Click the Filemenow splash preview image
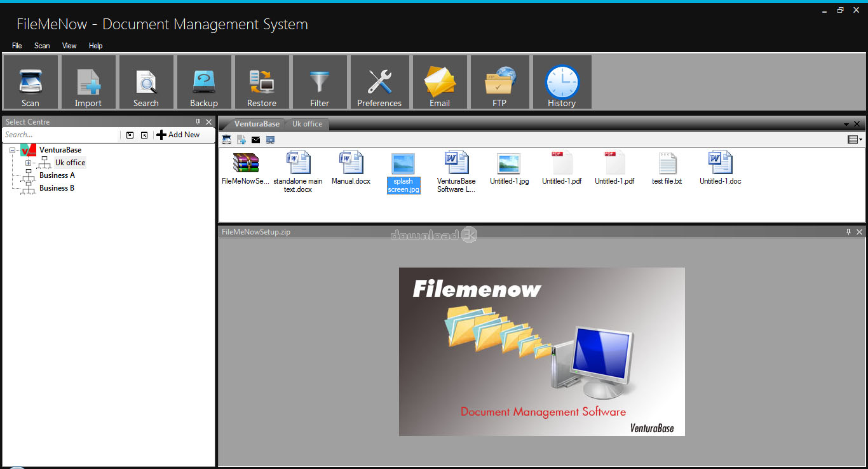Viewport: 868px width, 469px height. [x=542, y=351]
